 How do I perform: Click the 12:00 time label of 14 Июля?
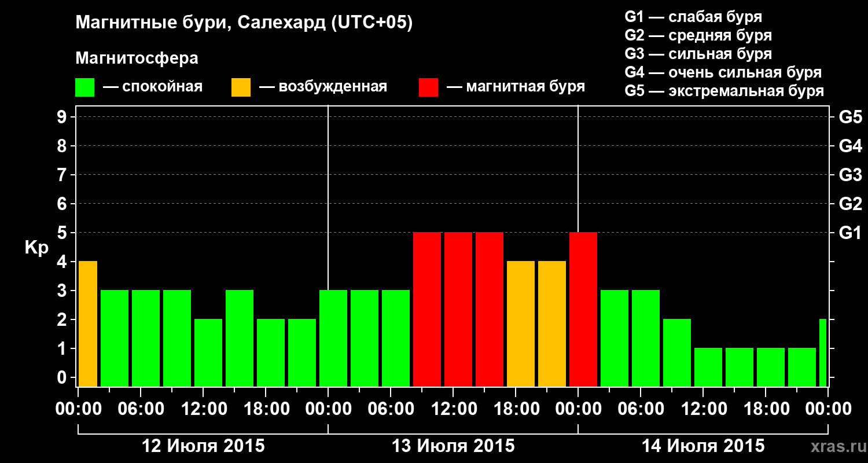tap(703, 409)
